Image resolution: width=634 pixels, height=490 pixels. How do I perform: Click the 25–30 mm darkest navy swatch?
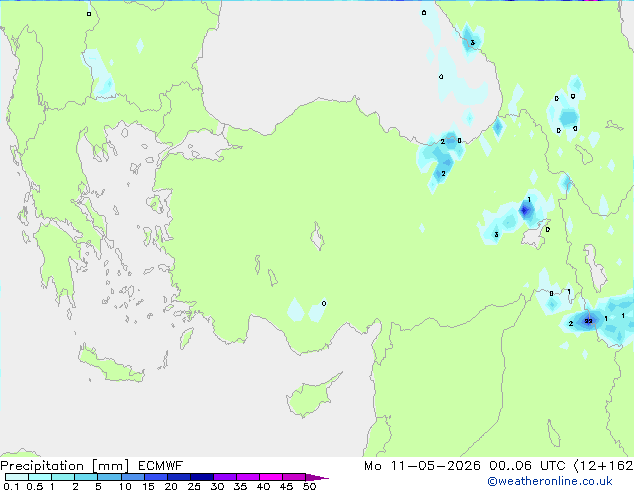[201, 477]
